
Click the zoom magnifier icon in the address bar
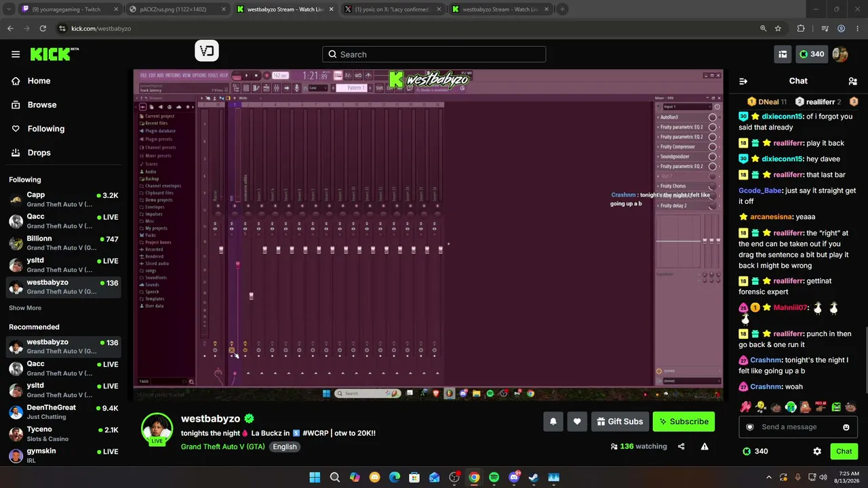pyautogui.click(x=764, y=28)
